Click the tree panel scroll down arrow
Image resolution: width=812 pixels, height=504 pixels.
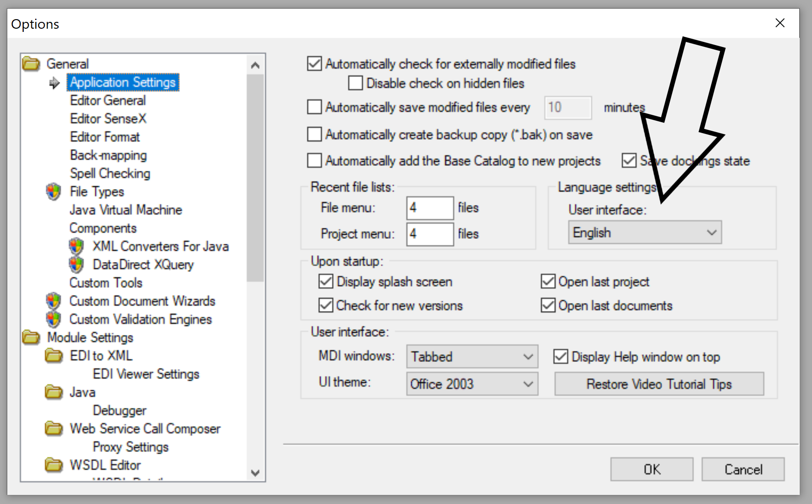[x=255, y=473]
